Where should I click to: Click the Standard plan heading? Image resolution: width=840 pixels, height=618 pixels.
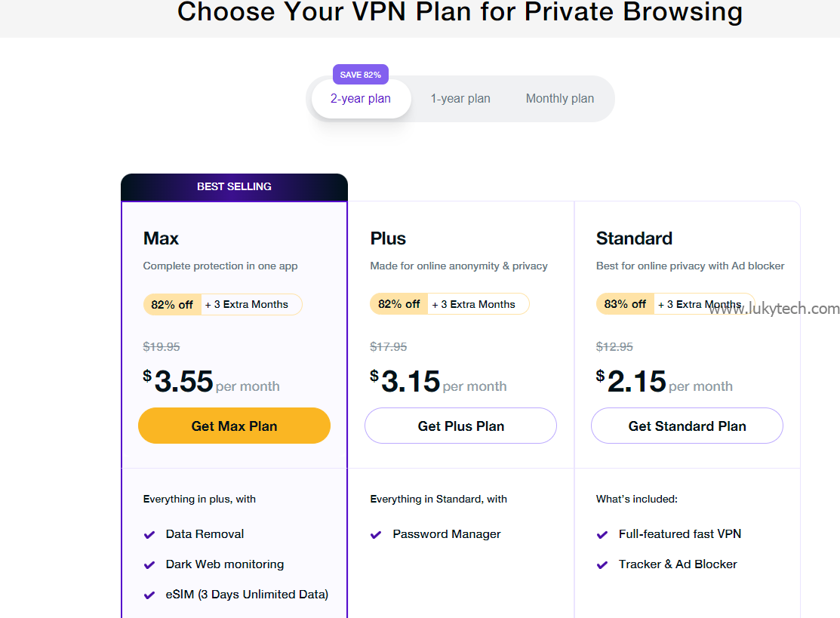pyautogui.click(x=634, y=238)
